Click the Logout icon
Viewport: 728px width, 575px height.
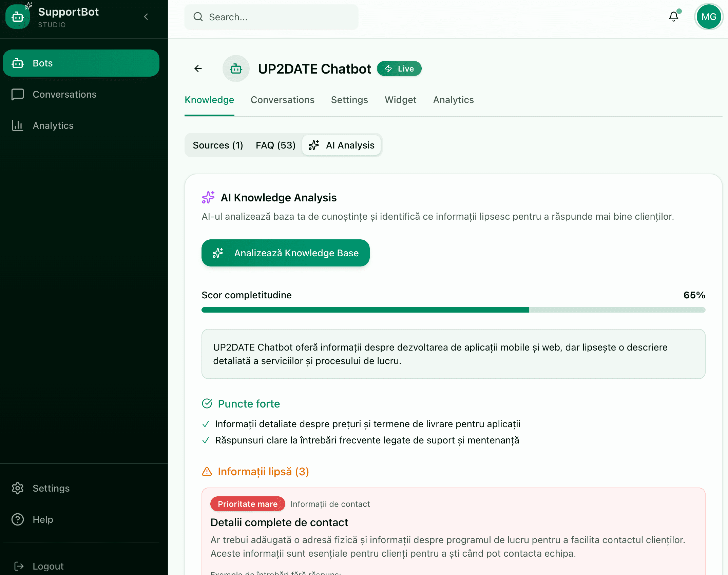[x=18, y=566]
